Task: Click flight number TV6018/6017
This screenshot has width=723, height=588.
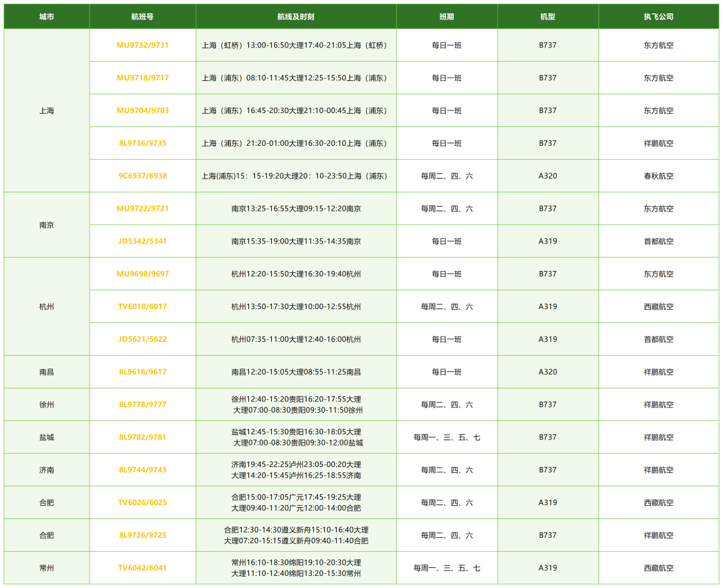Action: coord(143,307)
